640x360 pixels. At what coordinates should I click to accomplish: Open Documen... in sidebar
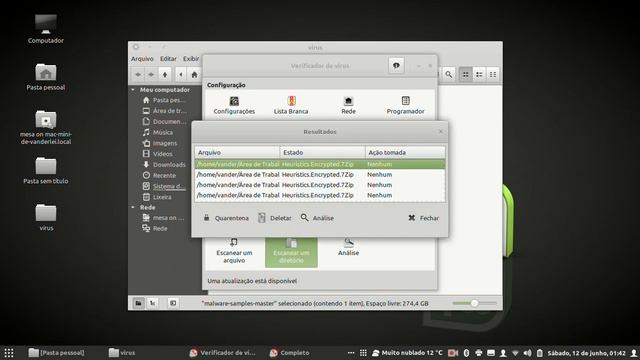pos(164,122)
